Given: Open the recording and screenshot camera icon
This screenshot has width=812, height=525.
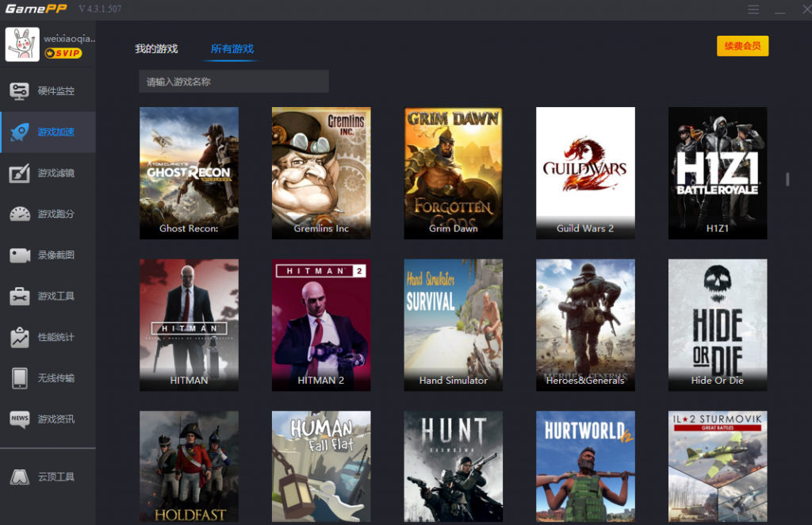Looking at the screenshot, I should (x=20, y=255).
